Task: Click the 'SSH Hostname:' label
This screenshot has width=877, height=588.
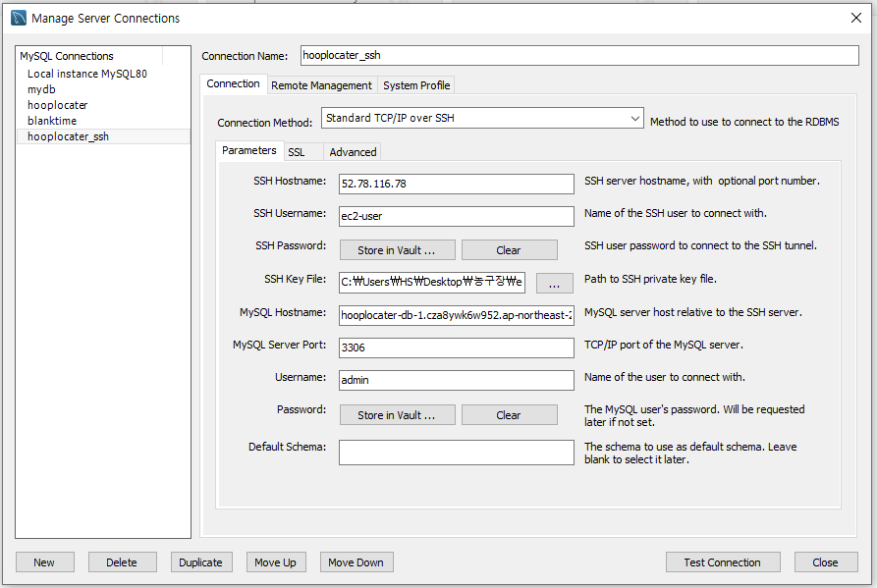Action: (290, 181)
